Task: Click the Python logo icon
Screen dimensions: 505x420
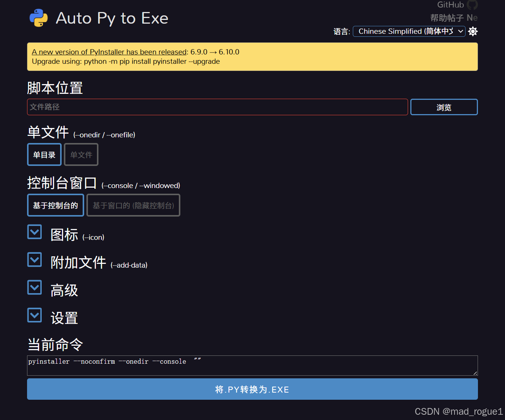Action: pyautogui.click(x=38, y=17)
